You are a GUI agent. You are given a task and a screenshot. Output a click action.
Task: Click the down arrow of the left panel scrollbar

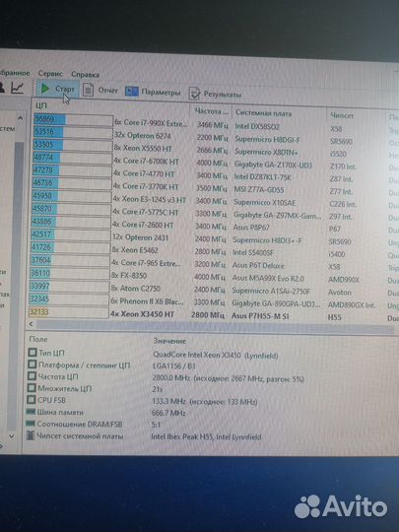(x=12, y=436)
